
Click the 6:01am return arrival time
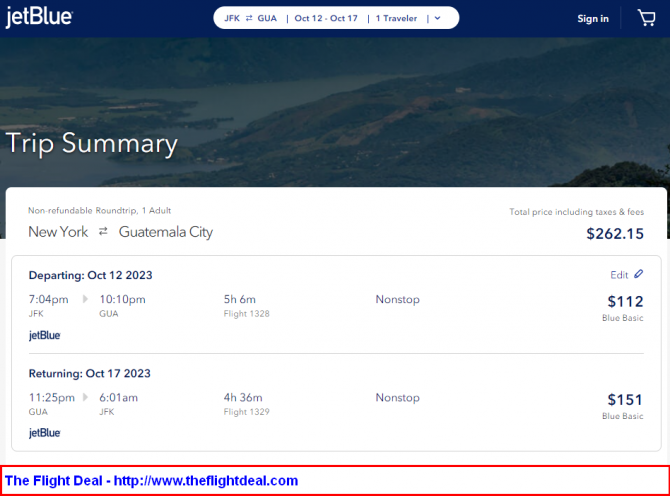click(118, 398)
